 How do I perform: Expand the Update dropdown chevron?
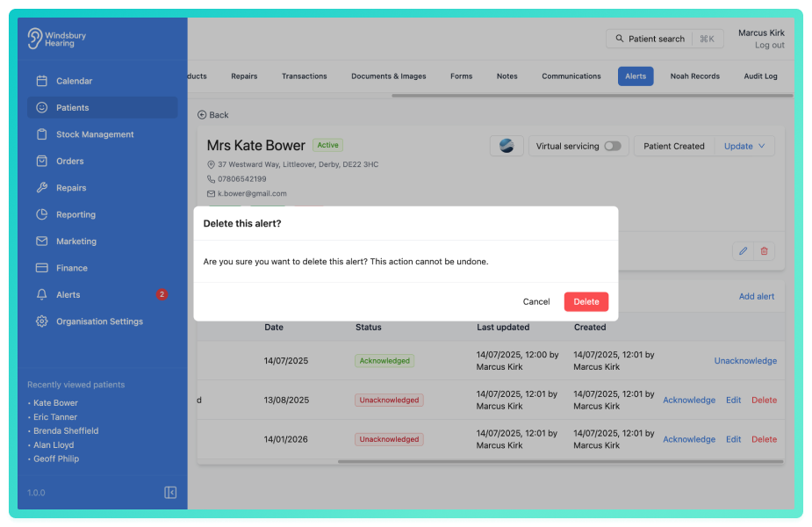[762, 146]
